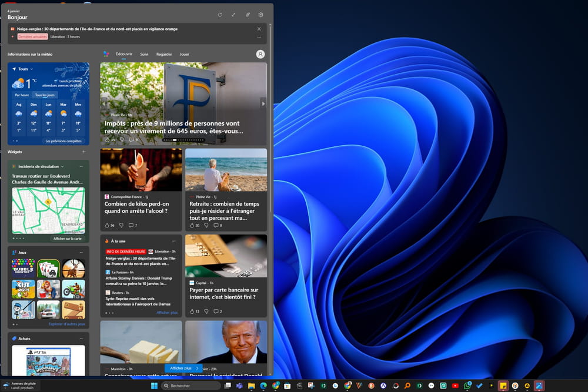Viewport: 588px width, 392px height.
Task: Open more options for traffic widget
Action: pyautogui.click(x=81, y=166)
